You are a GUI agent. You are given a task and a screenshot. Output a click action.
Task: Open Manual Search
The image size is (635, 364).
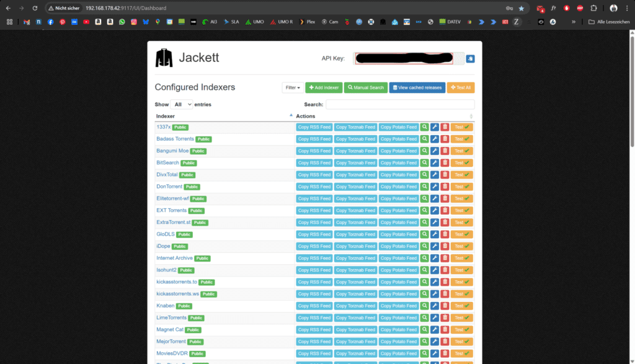point(366,87)
